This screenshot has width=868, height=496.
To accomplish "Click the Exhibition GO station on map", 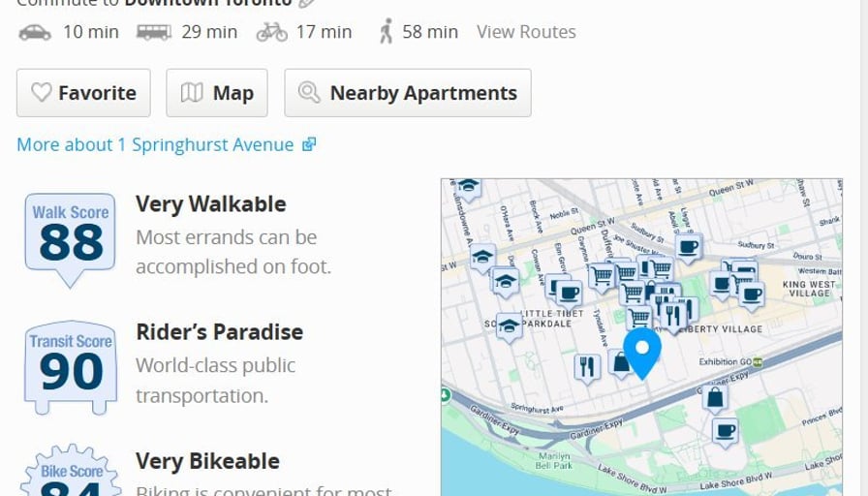I will click(758, 361).
